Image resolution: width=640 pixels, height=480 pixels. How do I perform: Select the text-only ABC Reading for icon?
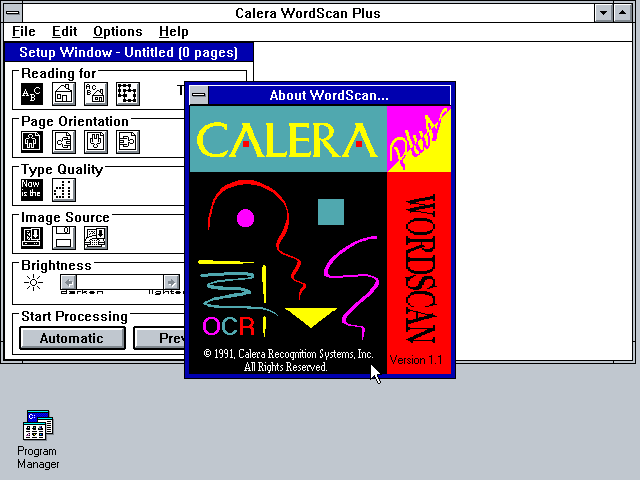point(32,94)
